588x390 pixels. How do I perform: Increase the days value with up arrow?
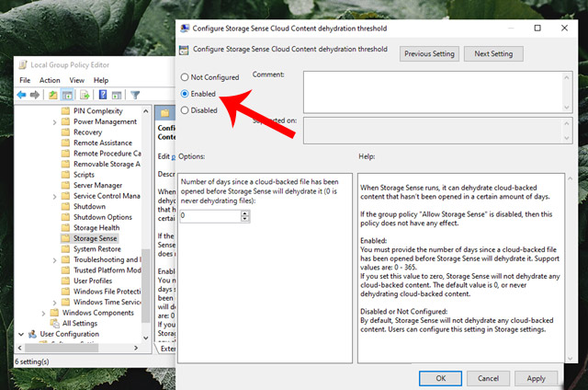point(245,212)
